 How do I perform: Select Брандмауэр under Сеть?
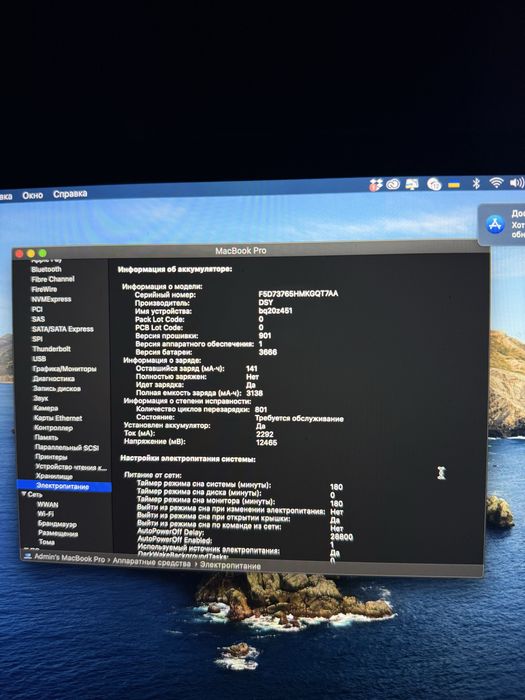[x=58, y=524]
